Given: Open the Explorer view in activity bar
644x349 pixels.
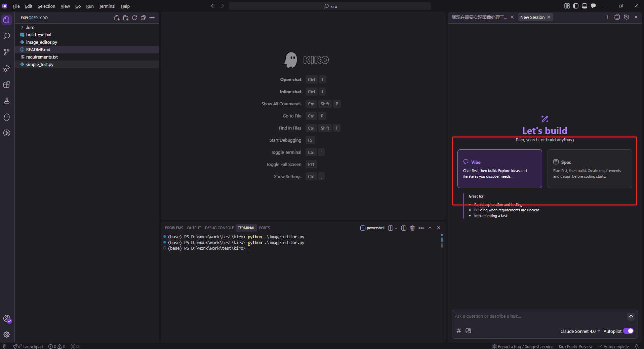Looking at the screenshot, I should click(x=7, y=20).
